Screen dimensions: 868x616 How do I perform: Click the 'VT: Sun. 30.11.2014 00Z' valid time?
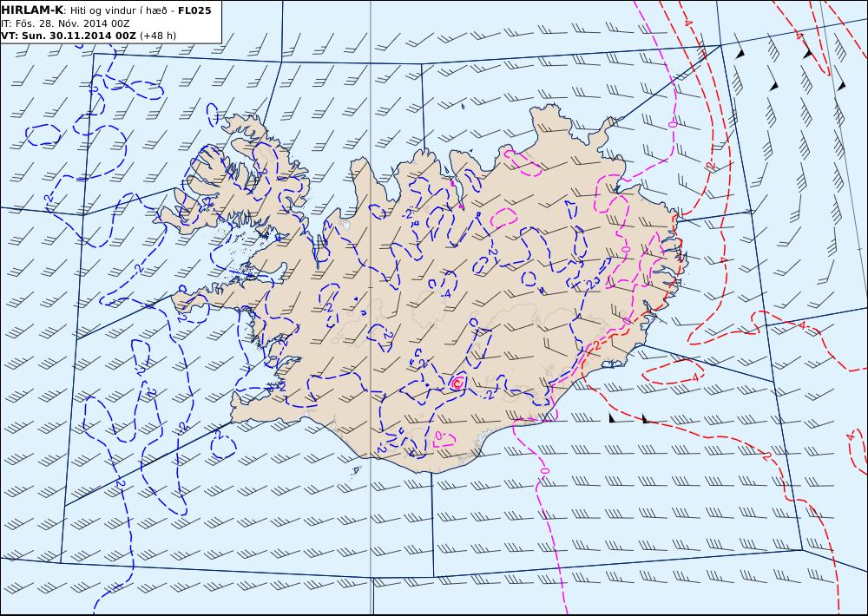tap(68, 36)
